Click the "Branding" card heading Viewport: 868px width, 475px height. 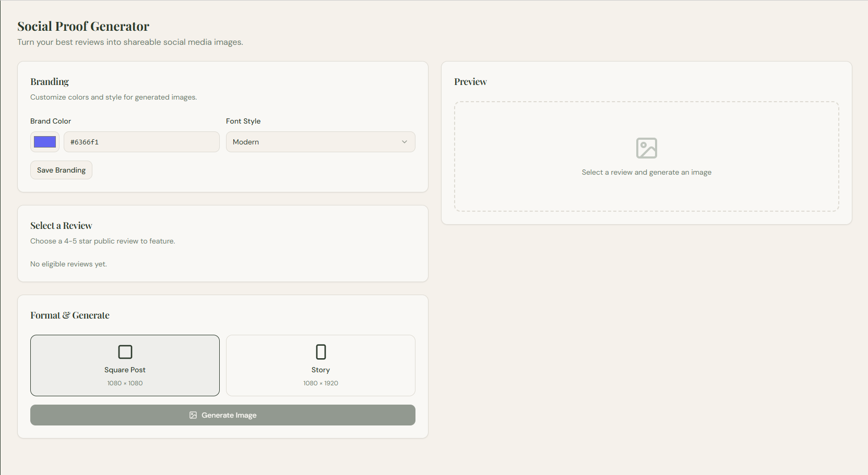click(x=50, y=82)
